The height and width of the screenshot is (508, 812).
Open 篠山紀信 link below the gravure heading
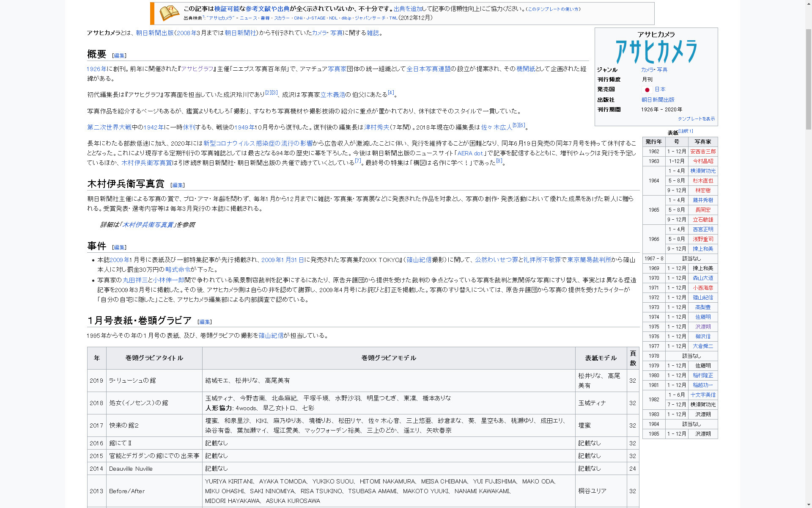point(271,336)
